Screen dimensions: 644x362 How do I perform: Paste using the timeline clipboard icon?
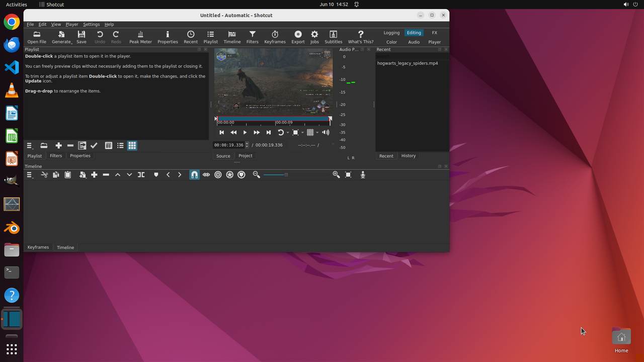68,174
